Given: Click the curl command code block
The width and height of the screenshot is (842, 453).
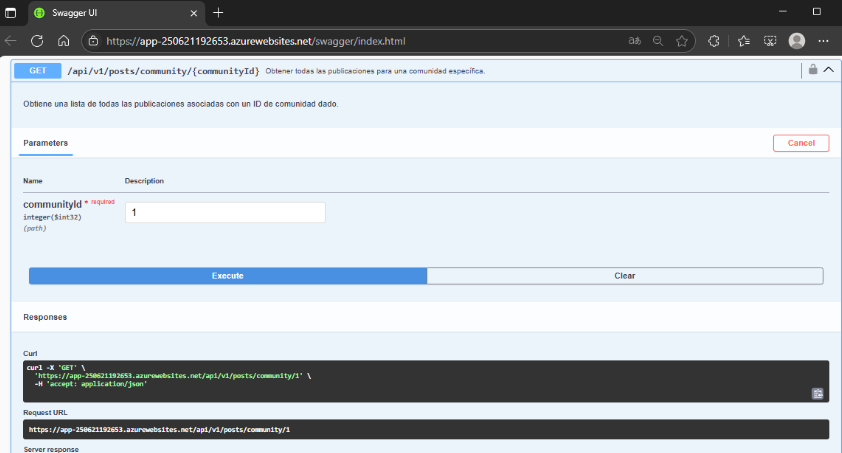Looking at the screenshot, I should [426, 381].
